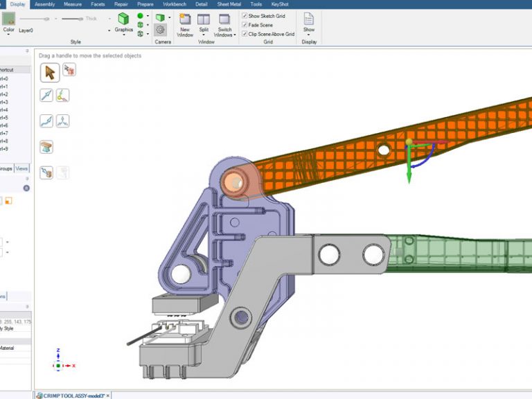Open the Camera gear settings icon
532x399 pixels.
point(160,30)
